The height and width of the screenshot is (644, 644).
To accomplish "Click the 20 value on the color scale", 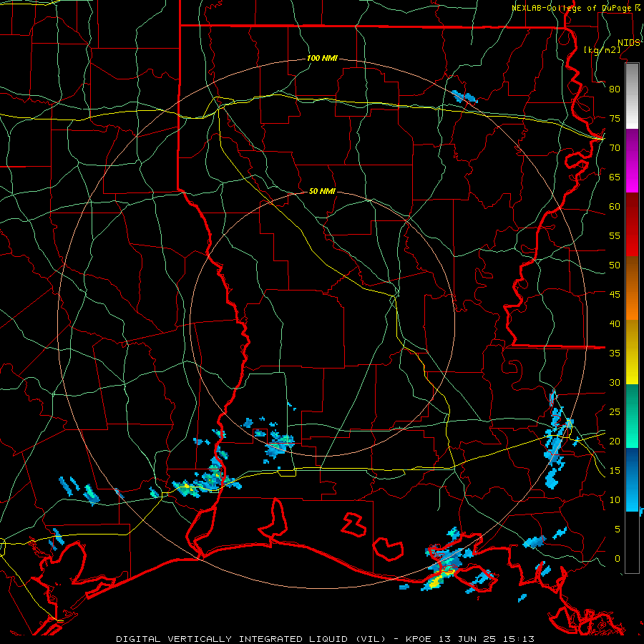I will pyautogui.click(x=615, y=441).
